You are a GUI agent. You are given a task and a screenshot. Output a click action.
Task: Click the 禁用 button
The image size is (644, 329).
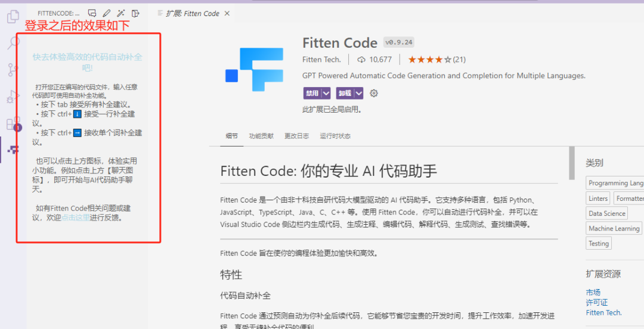click(x=312, y=93)
